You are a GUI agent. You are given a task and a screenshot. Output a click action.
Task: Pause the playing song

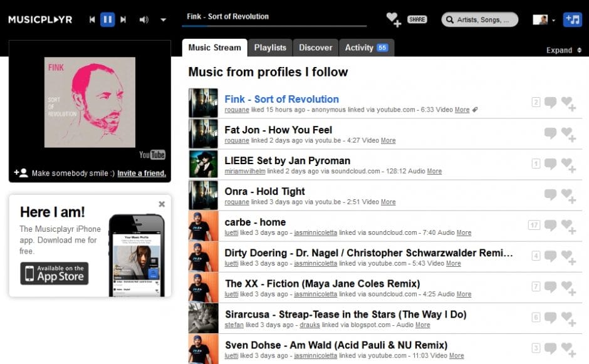coord(107,19)
